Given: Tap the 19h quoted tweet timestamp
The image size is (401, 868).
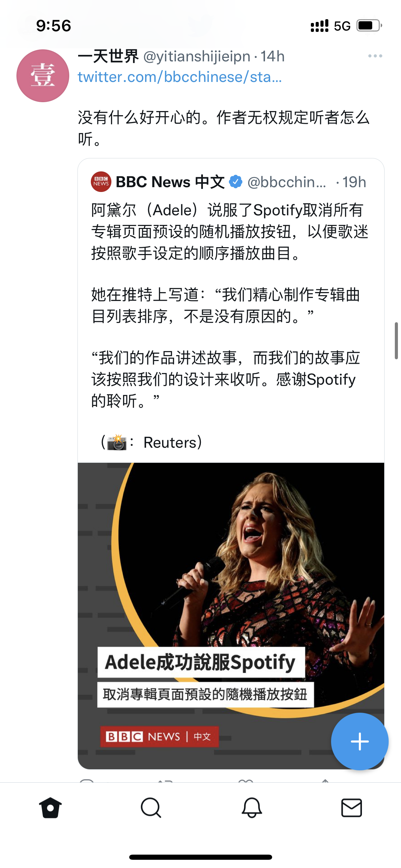Looking at the screenshot, I should click(x=354, y=182).
